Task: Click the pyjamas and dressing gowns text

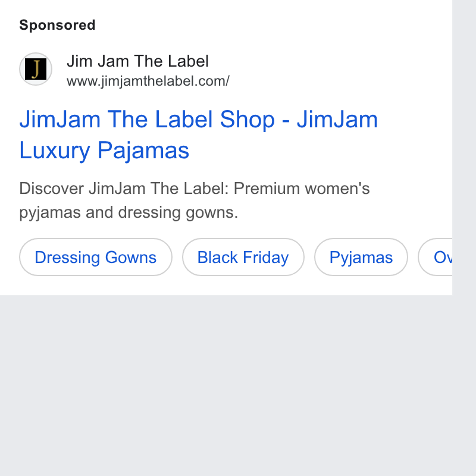Action: 129,212
